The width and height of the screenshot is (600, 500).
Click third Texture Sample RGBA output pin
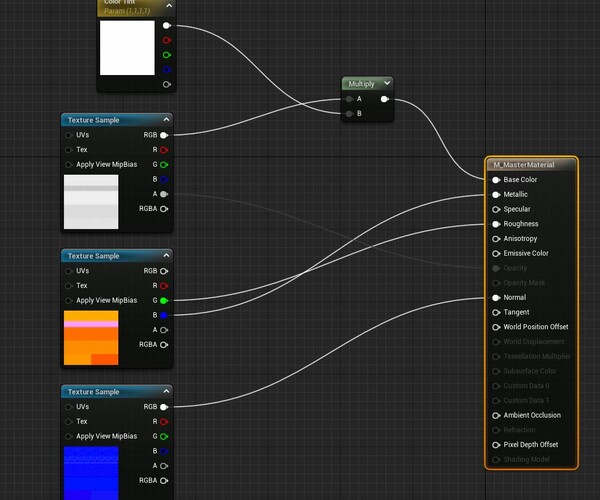(x=164, y=481)
